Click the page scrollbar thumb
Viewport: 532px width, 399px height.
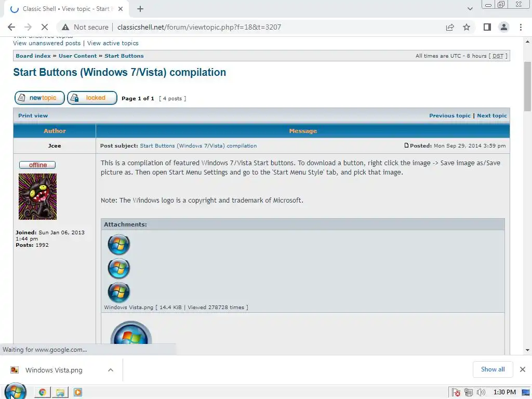coord(527,87)
